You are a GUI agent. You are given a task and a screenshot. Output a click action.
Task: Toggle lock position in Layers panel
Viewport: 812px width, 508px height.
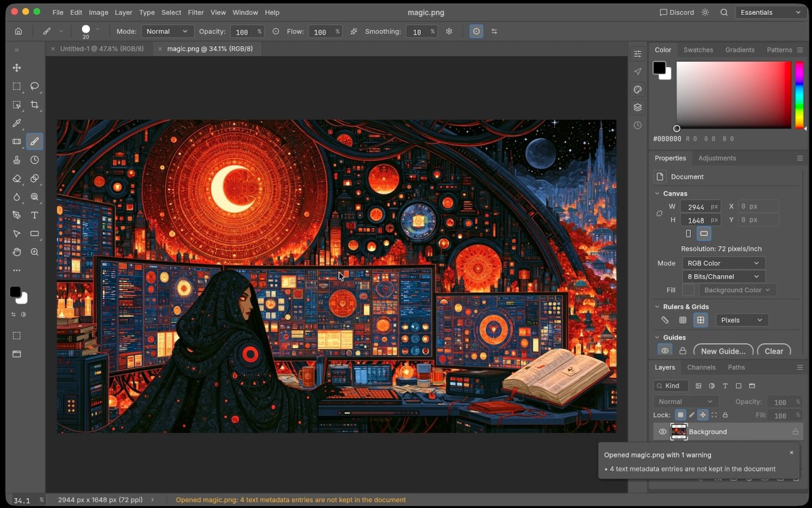(x=703, y=415)
